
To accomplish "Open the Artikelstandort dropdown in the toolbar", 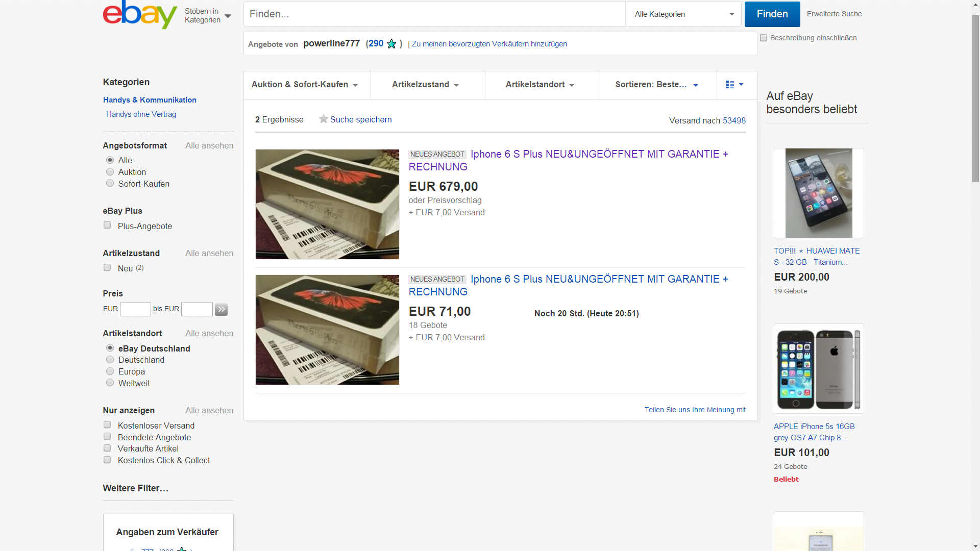I will click(540, 85).
